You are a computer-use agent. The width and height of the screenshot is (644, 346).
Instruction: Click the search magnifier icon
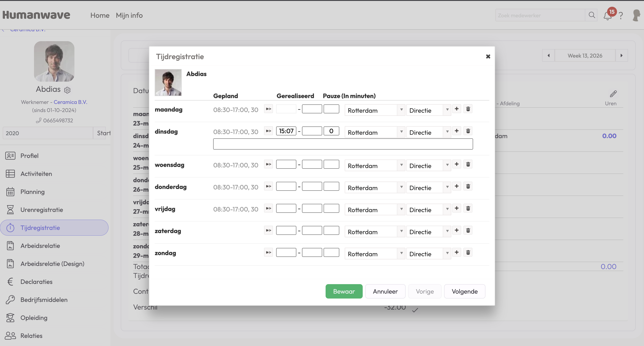(592, 15)
